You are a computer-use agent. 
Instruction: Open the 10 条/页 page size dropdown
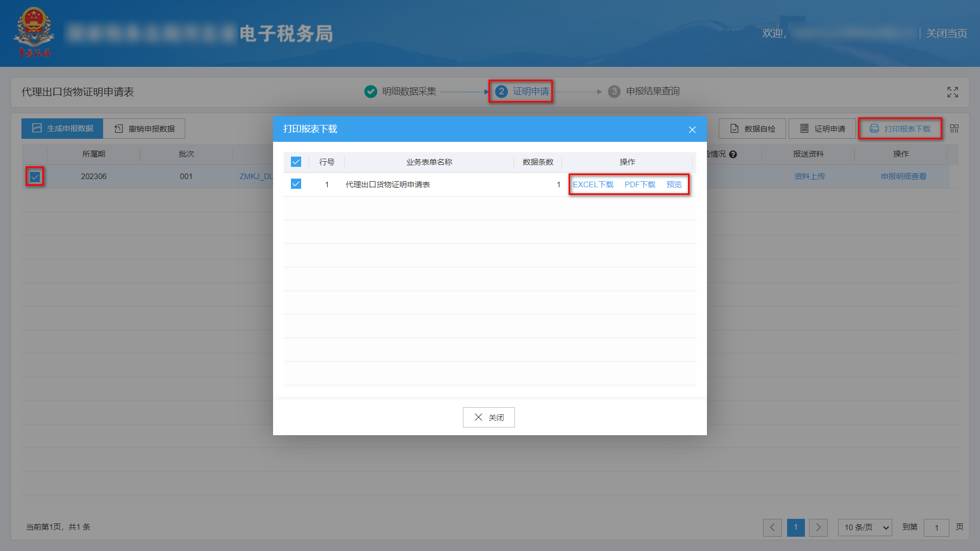click(x=865, y=528)
